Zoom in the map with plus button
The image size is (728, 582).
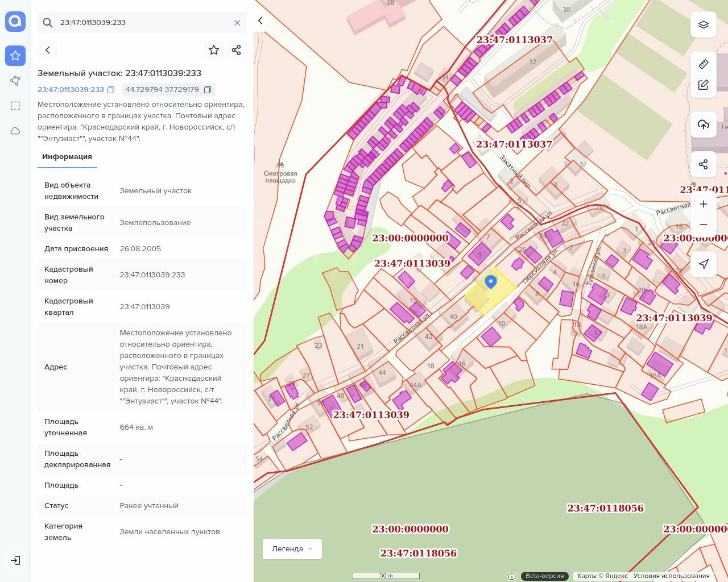pyautogui.click(x=704, y=204)
